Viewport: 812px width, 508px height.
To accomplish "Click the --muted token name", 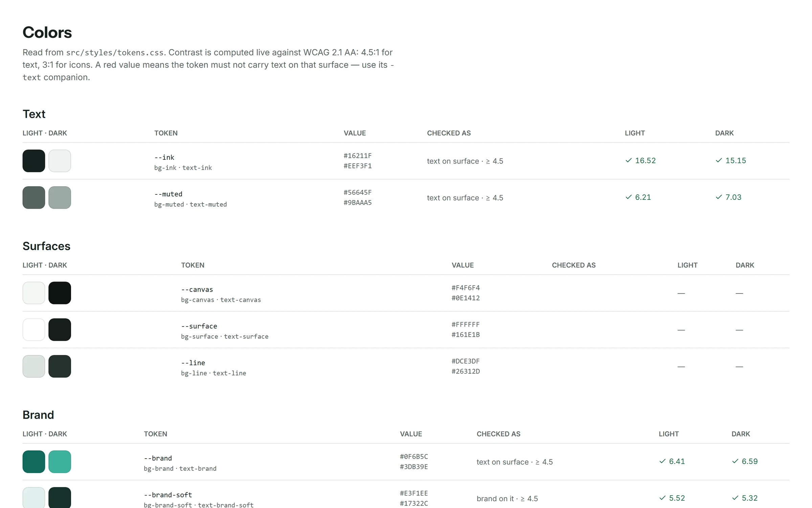I will tap(168, 194).
